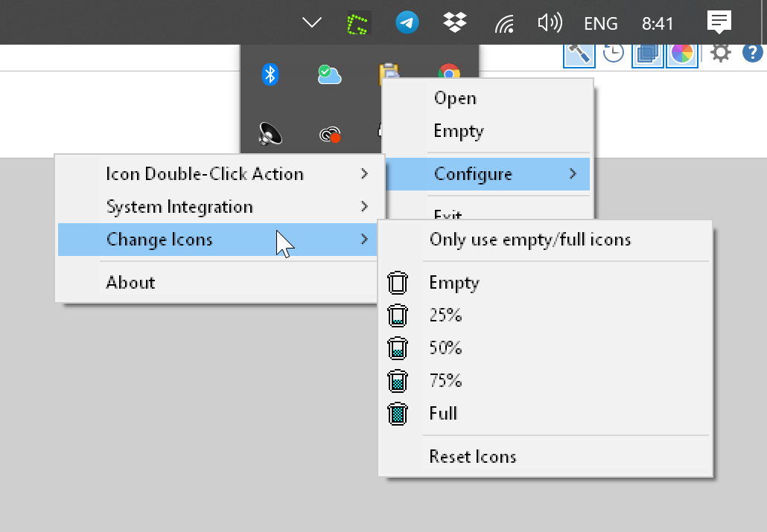Image resolution: width=767 pixels, height=532 pixels.
Task: Click the blue help question mark icon
Action: 752,53
